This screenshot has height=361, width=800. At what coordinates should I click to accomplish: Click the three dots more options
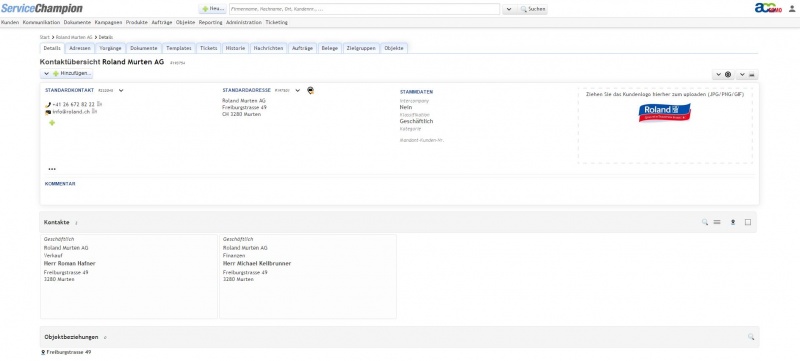(x=52, y=169)
